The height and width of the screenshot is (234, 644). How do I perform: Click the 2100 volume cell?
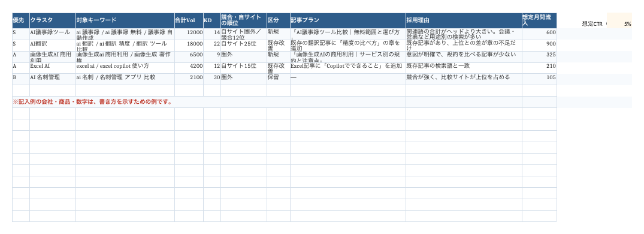pos(189,79)
